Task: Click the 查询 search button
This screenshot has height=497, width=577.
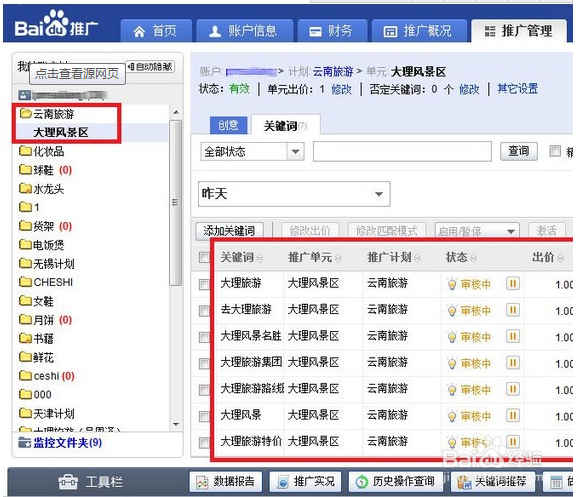Action: click(518, 151)
